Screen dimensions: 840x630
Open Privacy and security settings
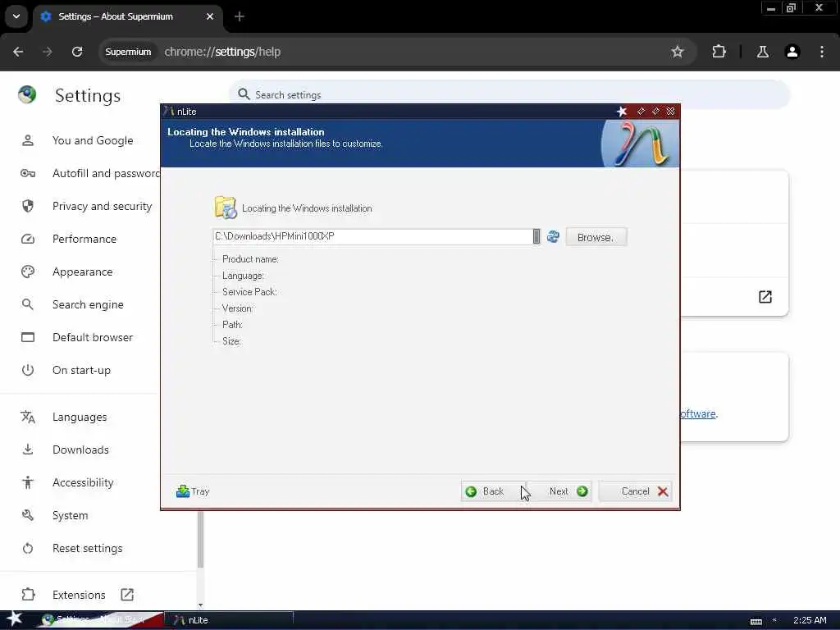[x=85, y=206]
